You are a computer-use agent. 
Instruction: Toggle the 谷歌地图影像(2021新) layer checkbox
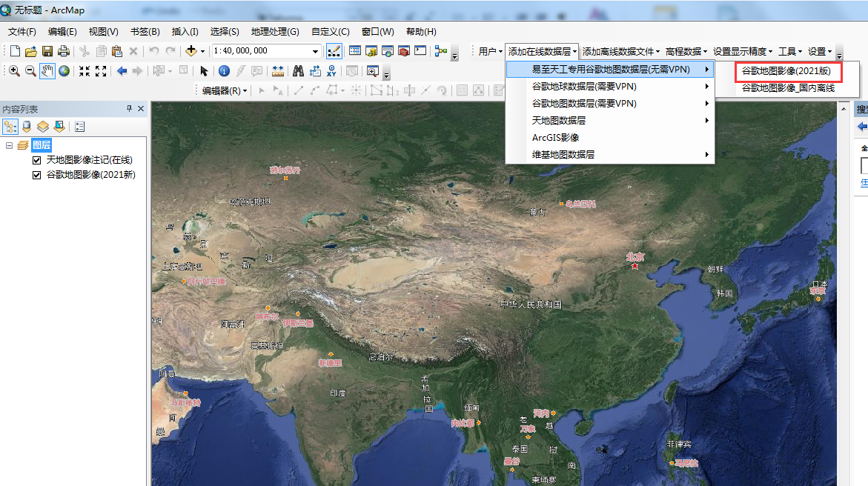point(37,175)
